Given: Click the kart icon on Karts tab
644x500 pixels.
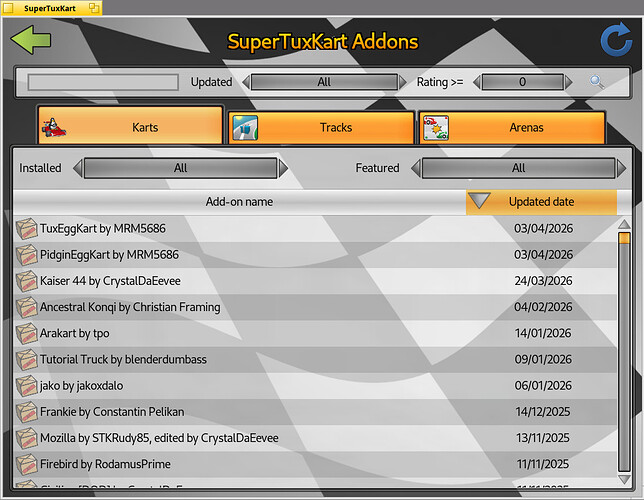Looking at the screenshot, I should tap(54, 128).
